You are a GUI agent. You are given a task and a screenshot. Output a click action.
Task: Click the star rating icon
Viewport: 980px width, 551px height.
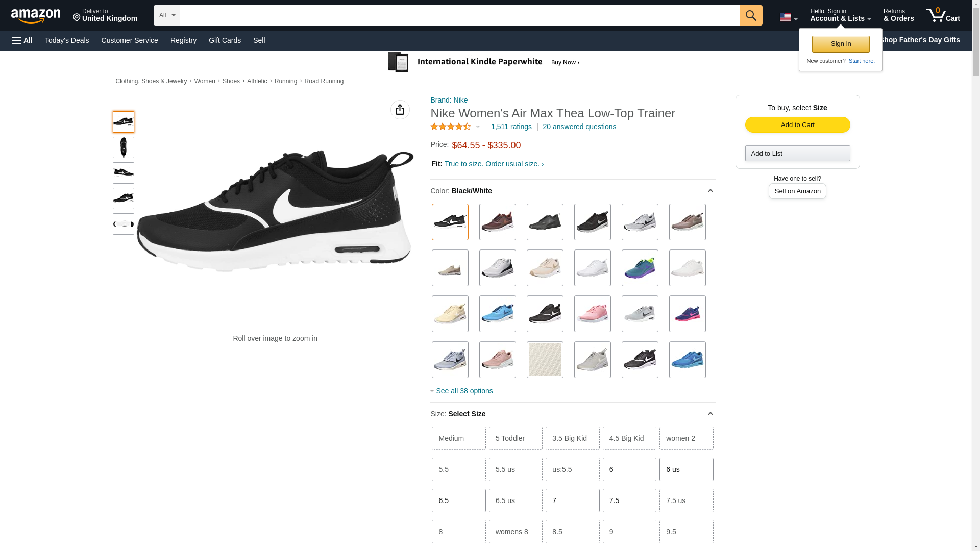pyautogui.click(x=451, y=127)
